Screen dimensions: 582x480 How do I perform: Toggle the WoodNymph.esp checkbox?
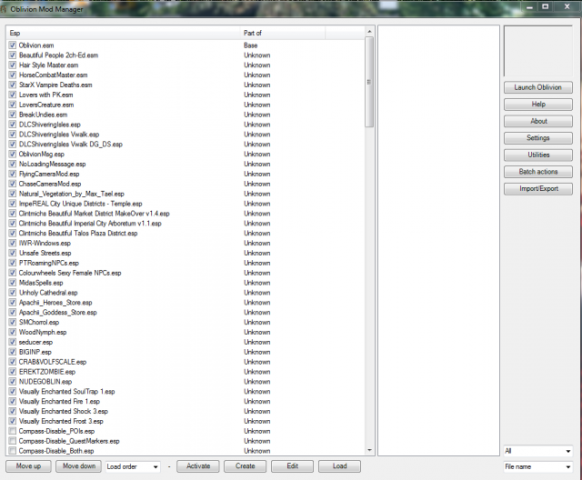(13, 332)
